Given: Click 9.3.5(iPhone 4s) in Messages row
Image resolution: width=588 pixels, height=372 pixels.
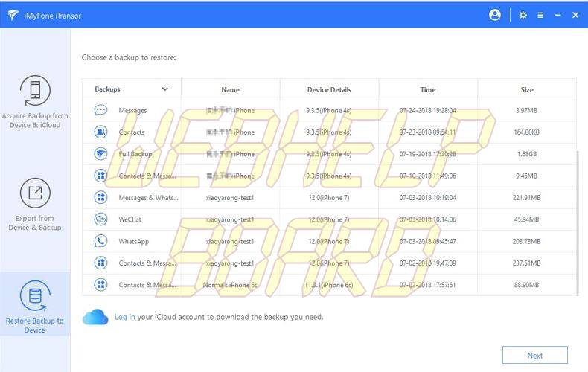Looking at the screenshot, I should click(328, 111).
